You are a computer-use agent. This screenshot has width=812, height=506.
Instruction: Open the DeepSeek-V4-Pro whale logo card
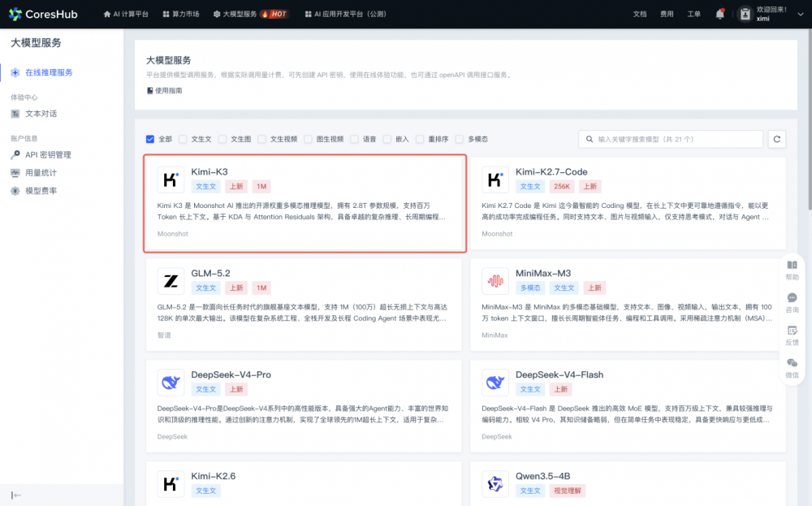(x=171, y=383)
